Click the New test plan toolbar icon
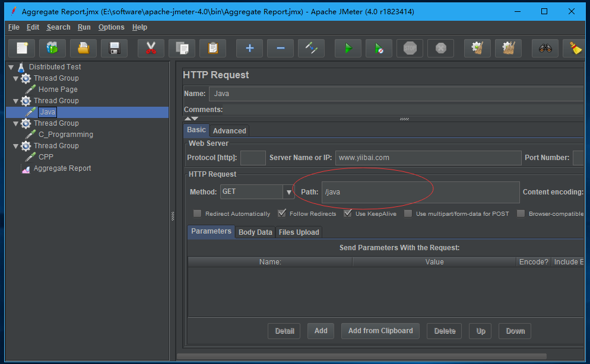This screenshot has width=590, height=364. click(22, 48)
